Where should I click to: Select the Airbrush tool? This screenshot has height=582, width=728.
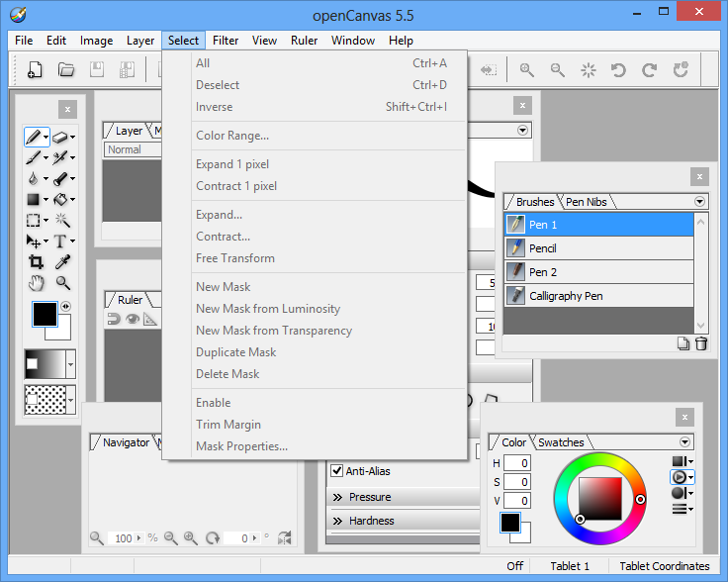pyautogui.click(x=60, y=158)
